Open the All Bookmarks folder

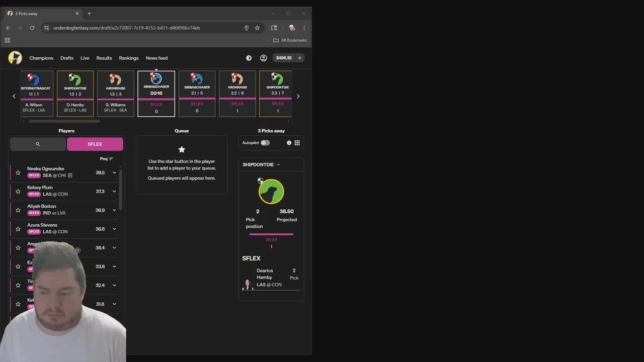coord(290,40)
